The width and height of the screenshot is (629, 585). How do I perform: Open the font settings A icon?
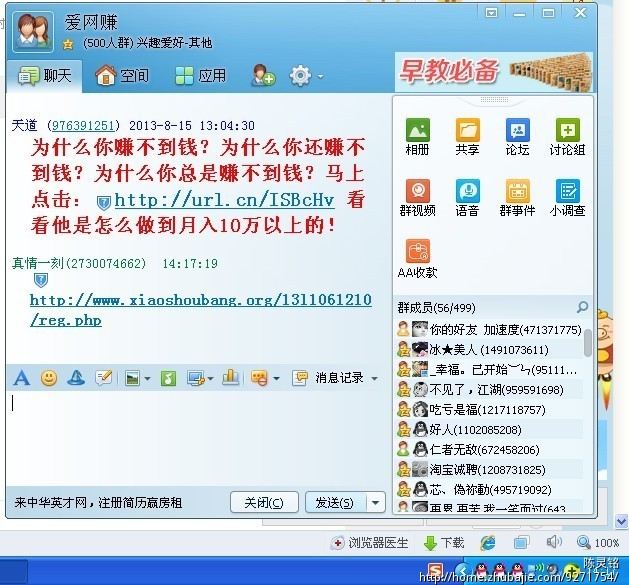tap(22, 378)
